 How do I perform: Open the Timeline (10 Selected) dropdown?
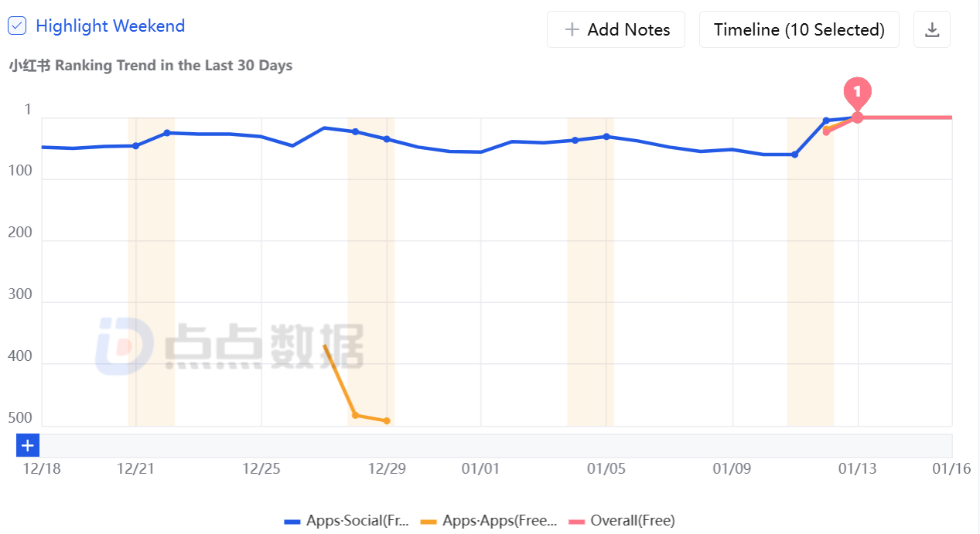pos(799,29)
